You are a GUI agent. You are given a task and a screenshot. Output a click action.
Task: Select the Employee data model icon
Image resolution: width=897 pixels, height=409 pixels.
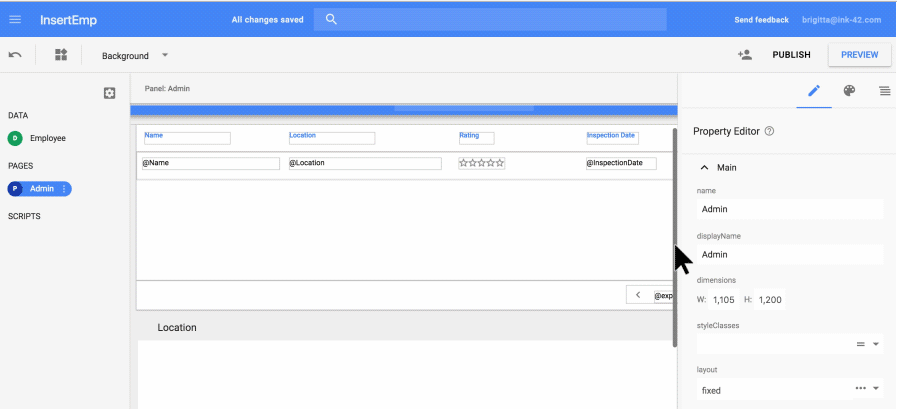click(x=15, y=138)
